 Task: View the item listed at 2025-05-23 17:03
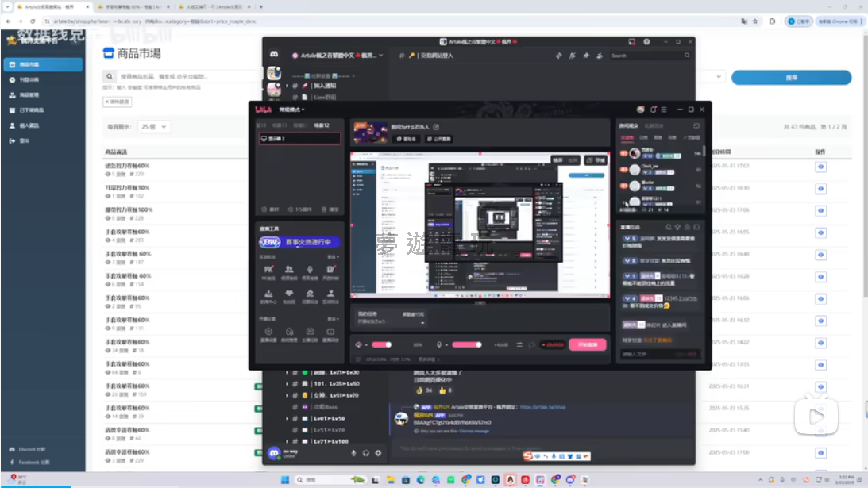tap(820, 167)
